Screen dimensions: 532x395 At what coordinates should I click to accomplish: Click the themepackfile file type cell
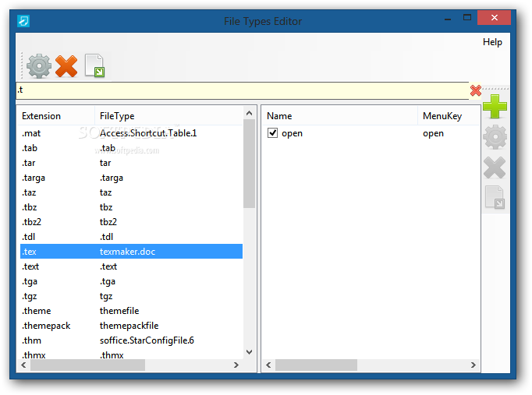point(129,326)
